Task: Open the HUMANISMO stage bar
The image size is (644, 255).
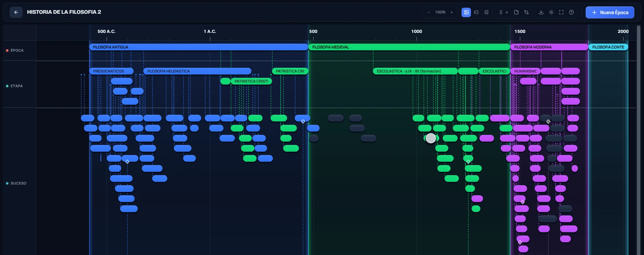Action: coord(525,71)
